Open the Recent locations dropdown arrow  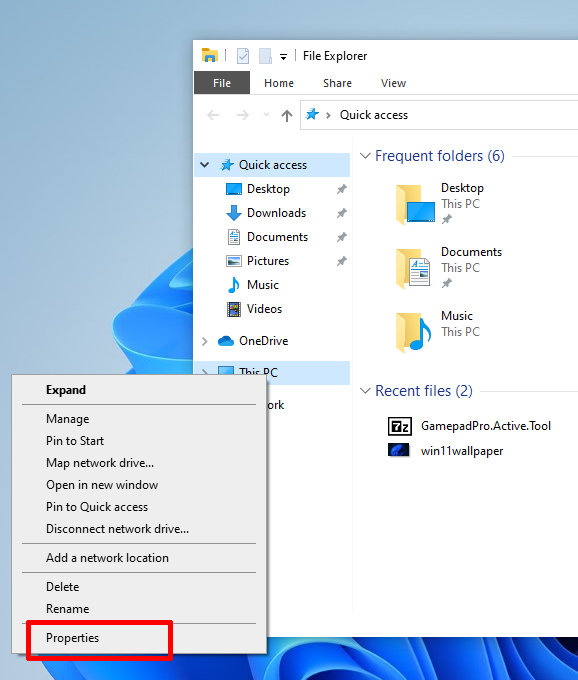(266, 115)
